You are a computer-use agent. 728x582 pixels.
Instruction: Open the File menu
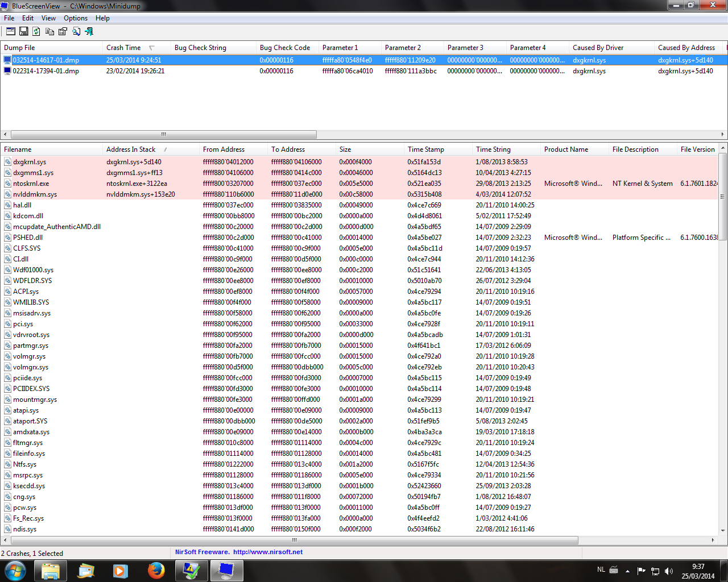(x=9, y=18)
